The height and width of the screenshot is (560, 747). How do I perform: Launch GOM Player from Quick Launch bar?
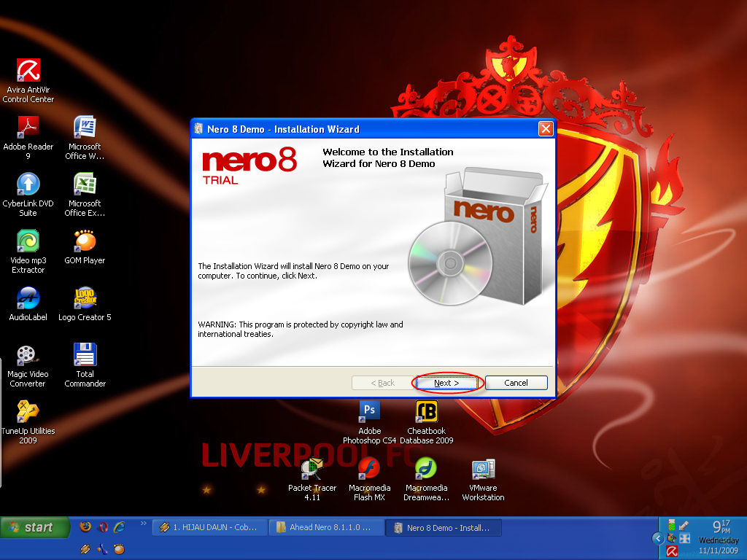click(x=119, y=549)
